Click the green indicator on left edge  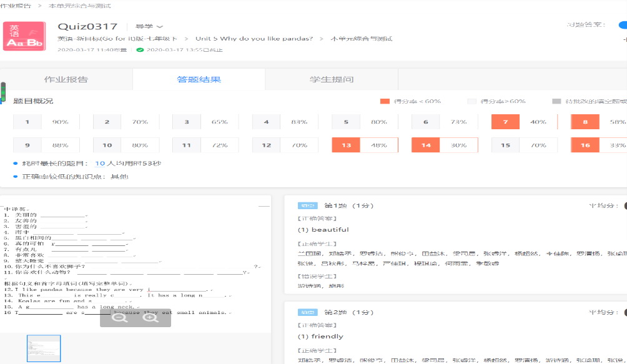pyautogui.click(x=2, y=92)
